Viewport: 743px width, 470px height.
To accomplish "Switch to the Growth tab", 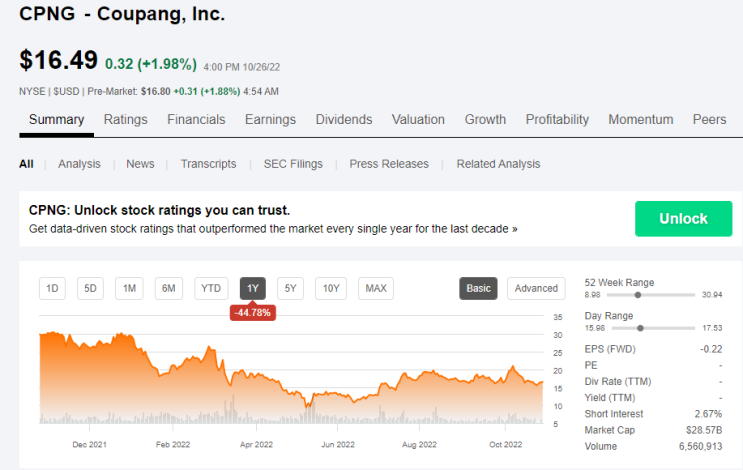I will click(x=485, y=119).
